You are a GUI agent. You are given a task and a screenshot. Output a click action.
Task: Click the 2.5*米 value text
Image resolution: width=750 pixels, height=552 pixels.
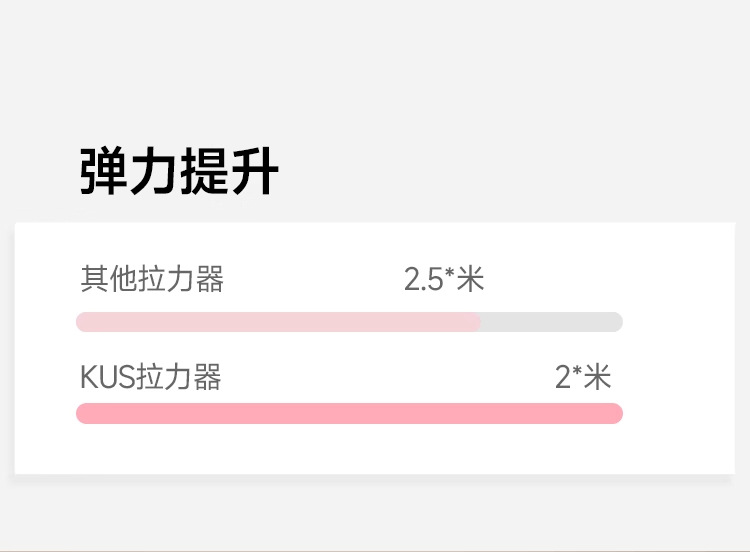coord(444,279)
